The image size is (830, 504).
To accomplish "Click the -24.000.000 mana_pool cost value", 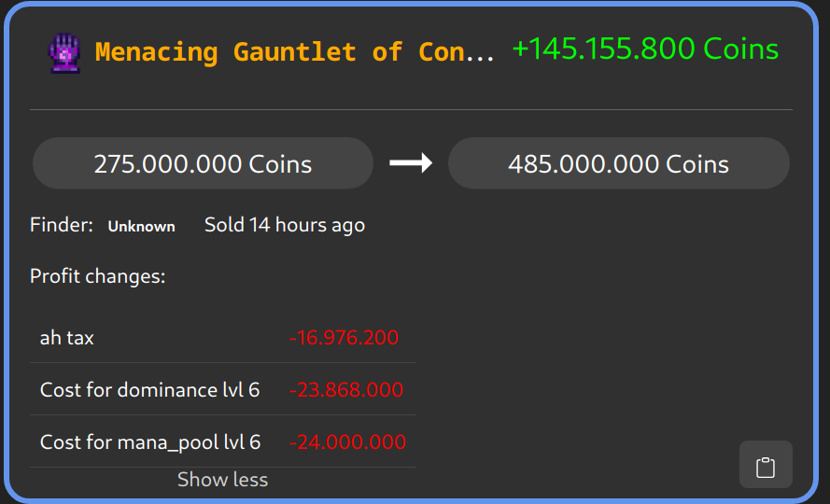I will pos(347,442).
